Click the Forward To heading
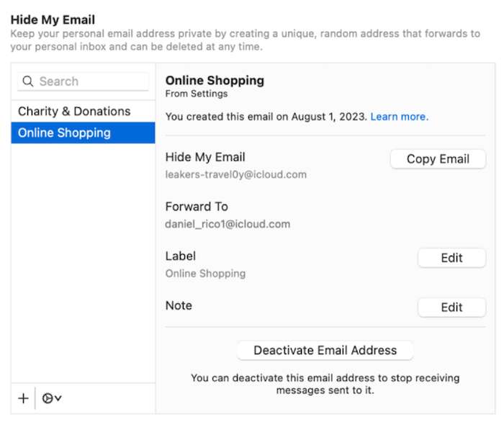Viewport: 504px width, 422px height. tap(197, 207)
